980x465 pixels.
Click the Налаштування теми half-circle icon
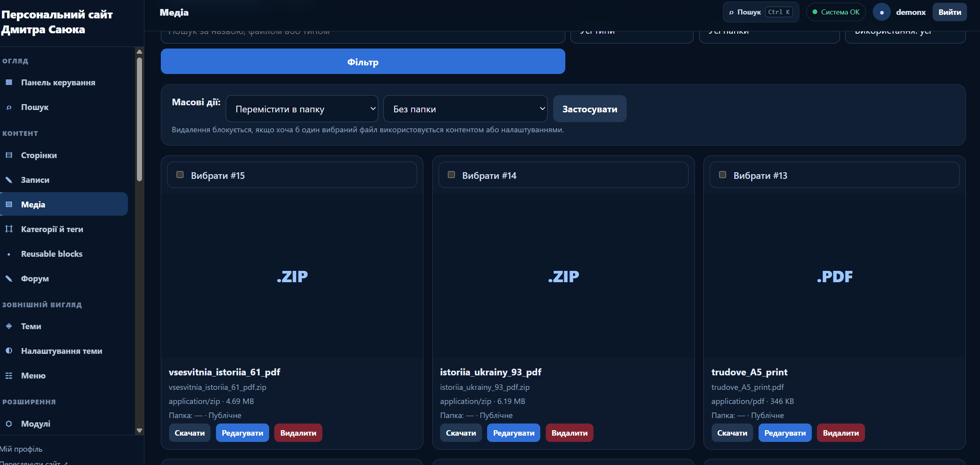coord(9,351)
